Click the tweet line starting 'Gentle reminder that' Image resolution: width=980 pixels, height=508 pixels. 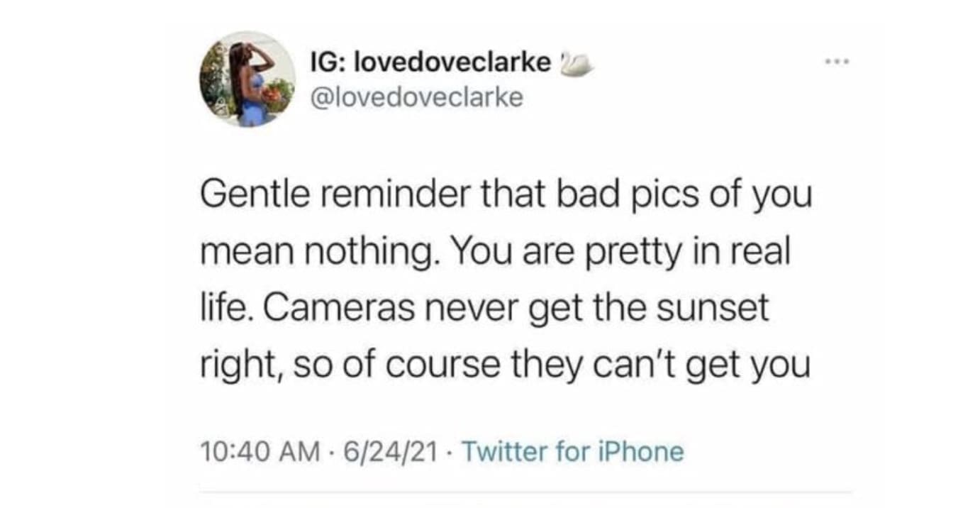tap(506, 196)
